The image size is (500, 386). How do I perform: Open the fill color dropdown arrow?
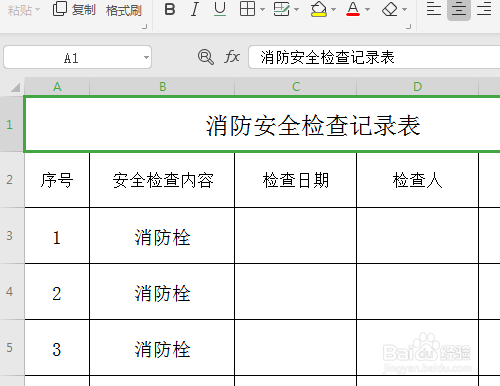pyautogui.click(x=333, y=9)
